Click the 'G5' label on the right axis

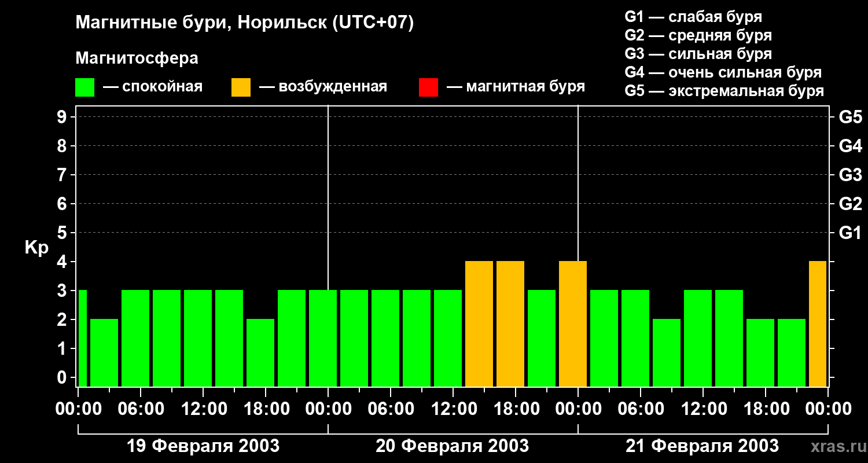tap(850, 117)
